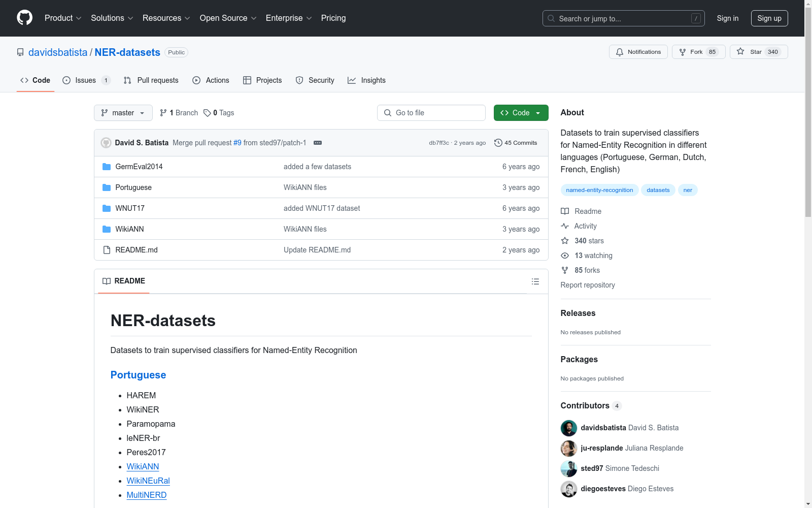
Task: Select the ner topic tag
Action: (688, 190)
